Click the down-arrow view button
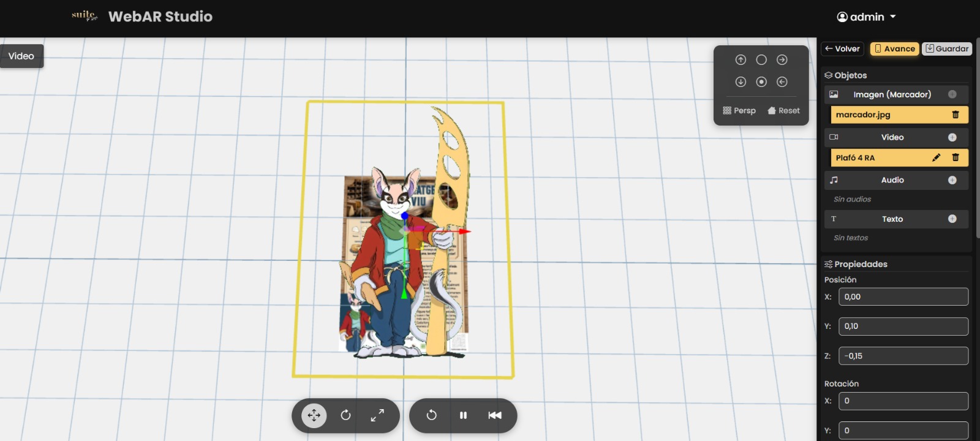 point(741,82)
